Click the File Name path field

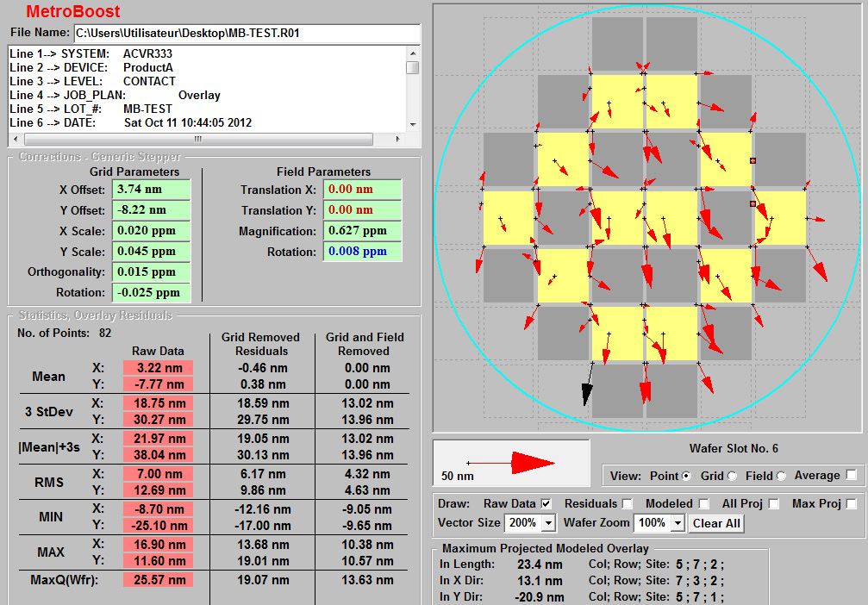point(246,34)
